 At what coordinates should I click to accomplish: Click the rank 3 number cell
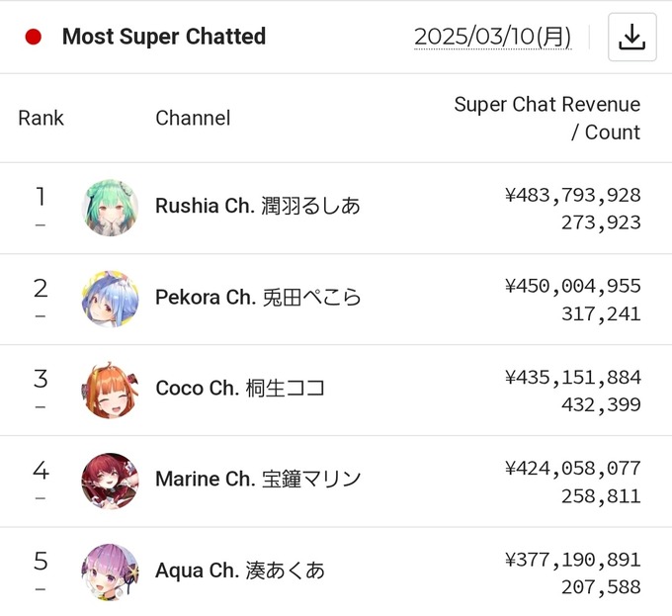click(x=41, y=380)
